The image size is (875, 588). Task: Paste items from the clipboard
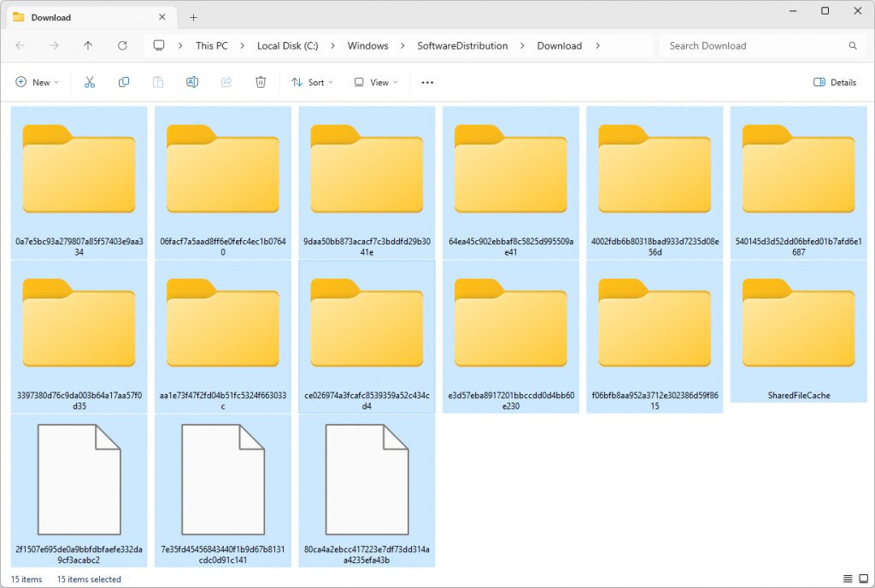(x=157, y=81)
